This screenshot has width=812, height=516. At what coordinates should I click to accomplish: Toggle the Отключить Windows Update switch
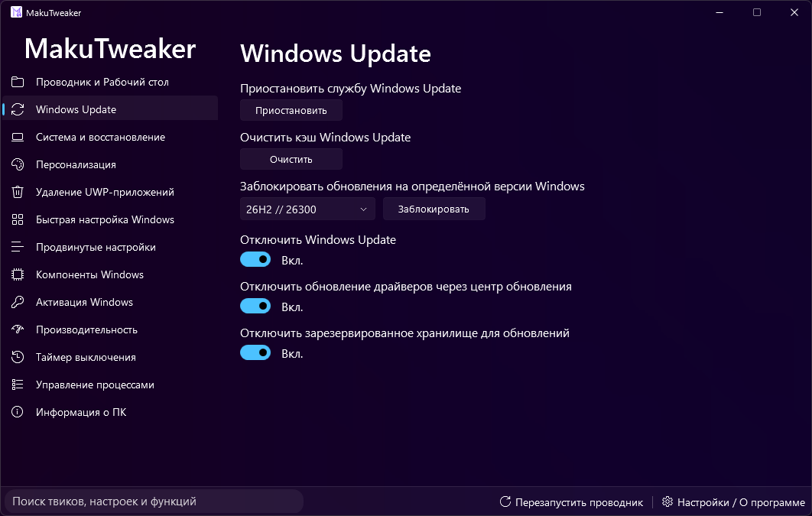click(x=255, y=259)
